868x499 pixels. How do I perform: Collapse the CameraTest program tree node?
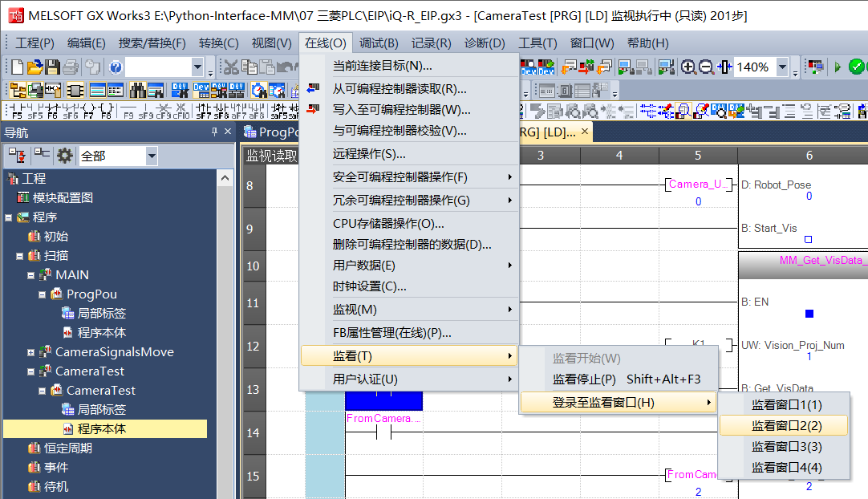point(31,371)
